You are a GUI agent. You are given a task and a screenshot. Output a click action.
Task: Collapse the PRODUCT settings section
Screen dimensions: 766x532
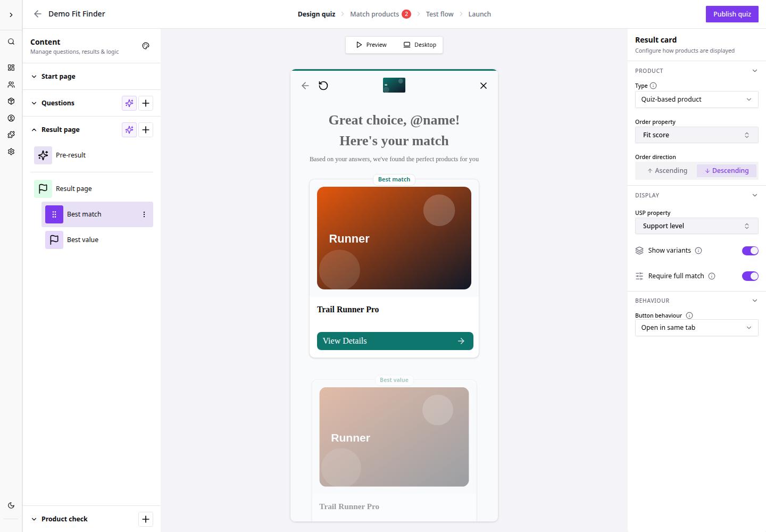coord(754,71)
